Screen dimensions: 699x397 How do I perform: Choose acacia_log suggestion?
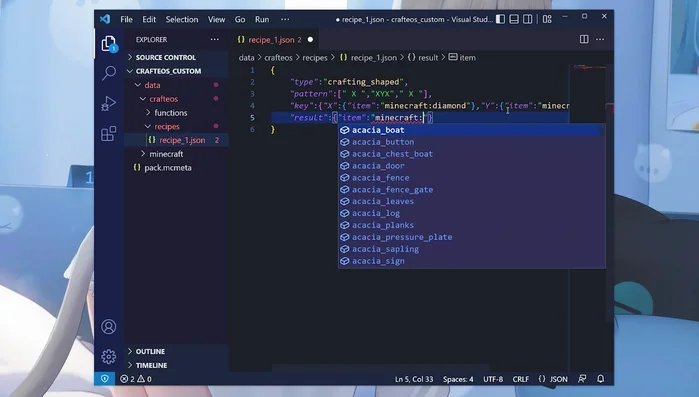pyautogui.click(x=472, y=213)
